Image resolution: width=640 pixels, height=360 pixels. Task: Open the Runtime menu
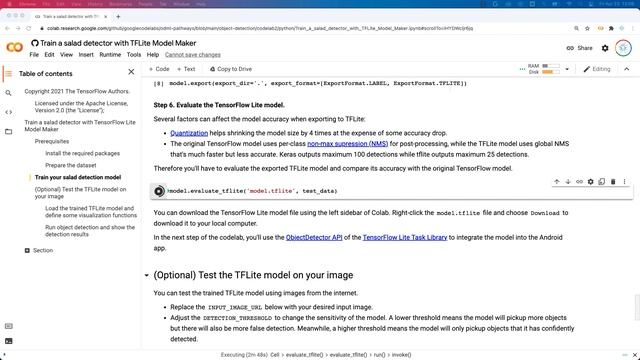[x=110, y=55]
